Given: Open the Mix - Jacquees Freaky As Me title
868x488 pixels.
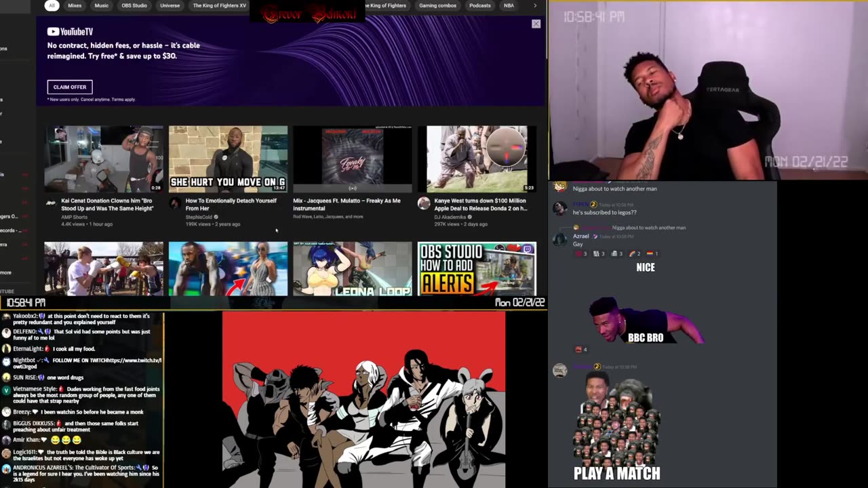Looking at the screenshot, I should click(x=347, y=205).
